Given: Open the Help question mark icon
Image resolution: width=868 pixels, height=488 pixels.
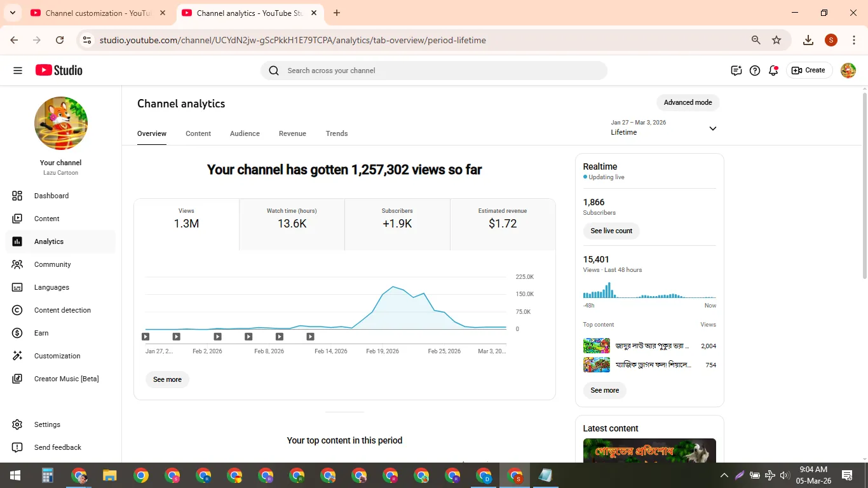Looking at the screenshot, I should coord(755,71).
